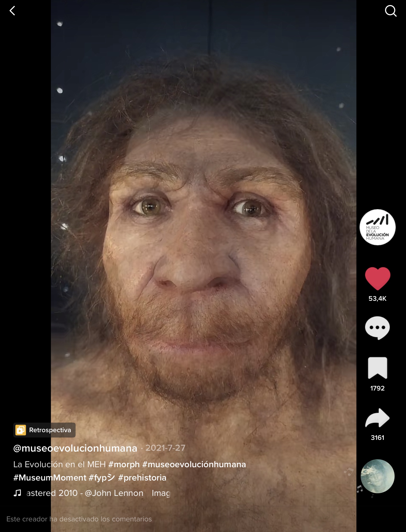Tap the disabled comments bar at the bottom
The height and width of the screenshot is (532, 406).
[79, 519]
